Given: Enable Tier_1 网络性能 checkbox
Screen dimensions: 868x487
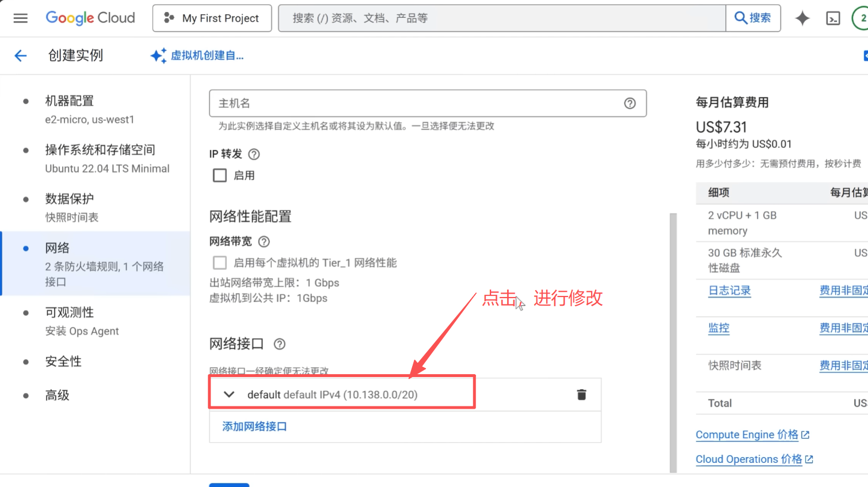Looking at the screenshot, I should pyautogui.click(x=219, y=262).
